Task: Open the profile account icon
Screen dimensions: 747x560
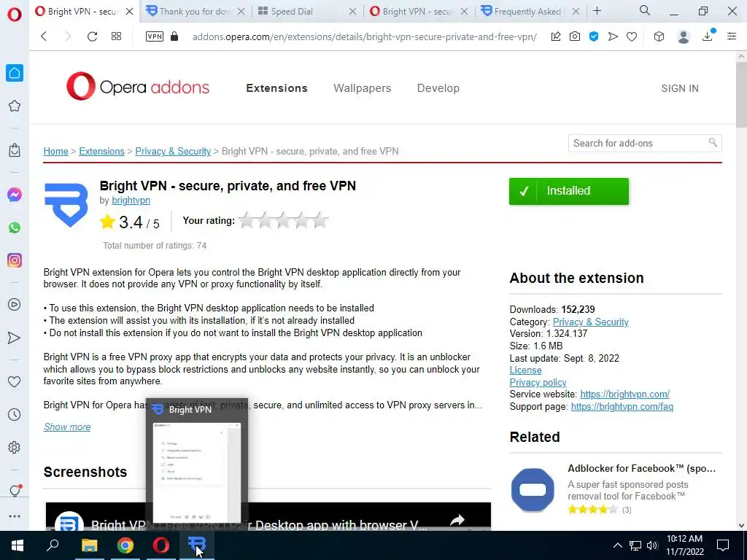Action: [x=684, y=36]
